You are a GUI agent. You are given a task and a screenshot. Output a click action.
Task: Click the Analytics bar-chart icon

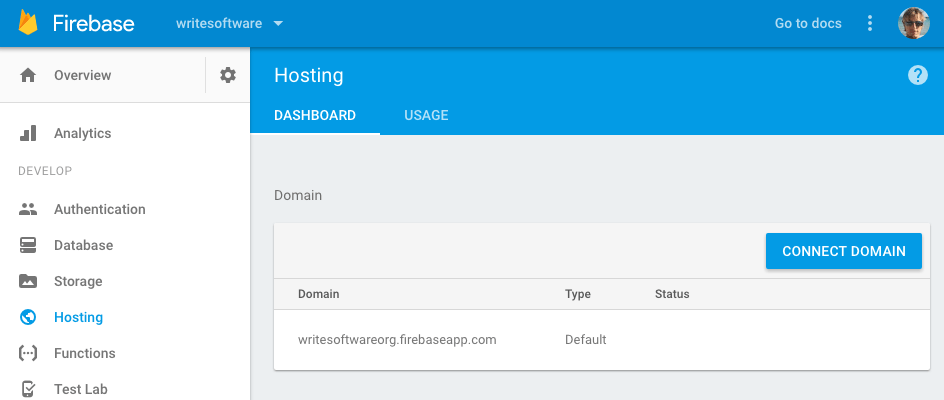point(28,133)
